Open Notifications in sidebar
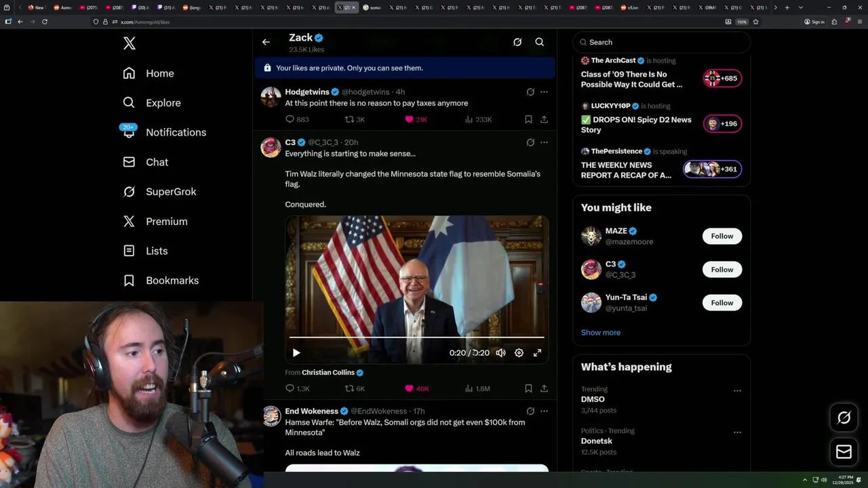Image resolution: width=868 pixels, height=488 pixels. [x=164, y=132]
